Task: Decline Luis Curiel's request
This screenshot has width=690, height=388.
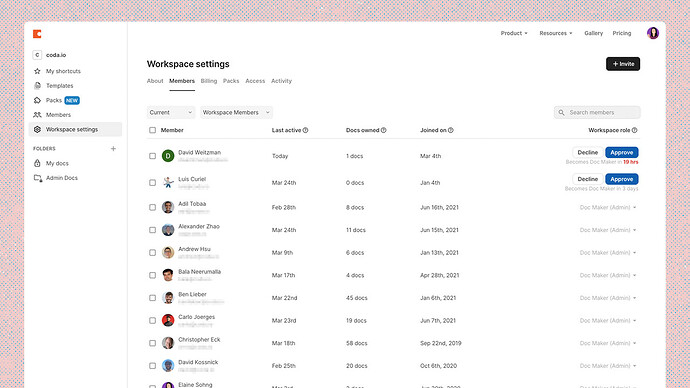Action: click(587, 179)
